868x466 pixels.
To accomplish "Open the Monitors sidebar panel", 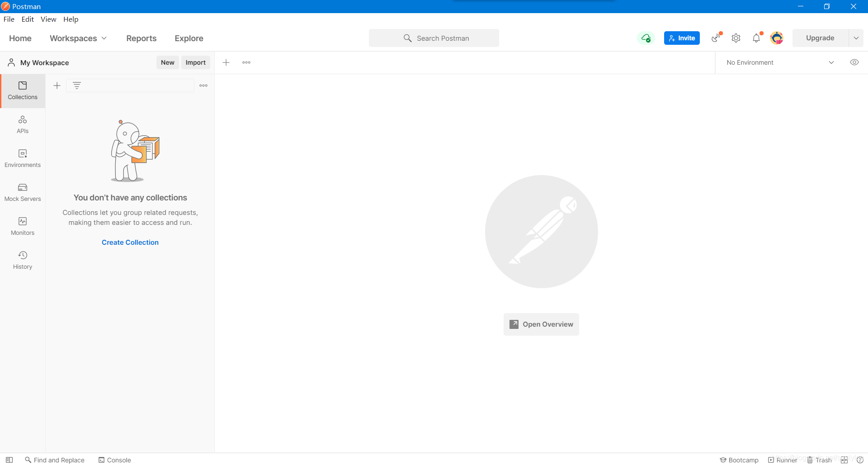I will pyautogui.click(x=23, y=227).
